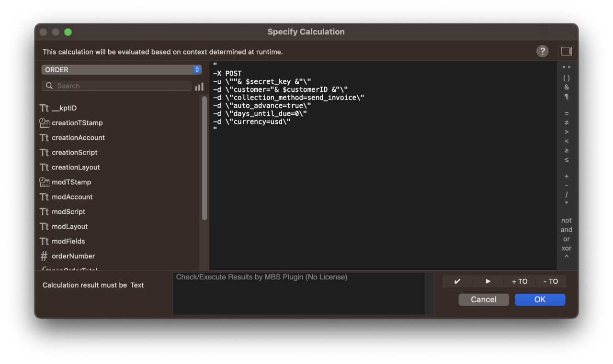Image resolution: width=613 pixels, height=364 pixels.
Task: Select the modTStamp field name
Action: 71,182
